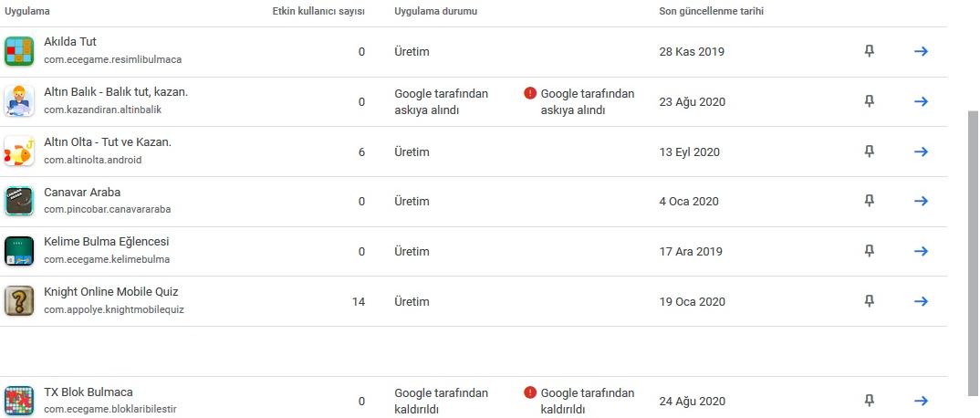
Task: Pin Kelime Bulma Eğlencesi app
Action: click(x=869, y=251)
